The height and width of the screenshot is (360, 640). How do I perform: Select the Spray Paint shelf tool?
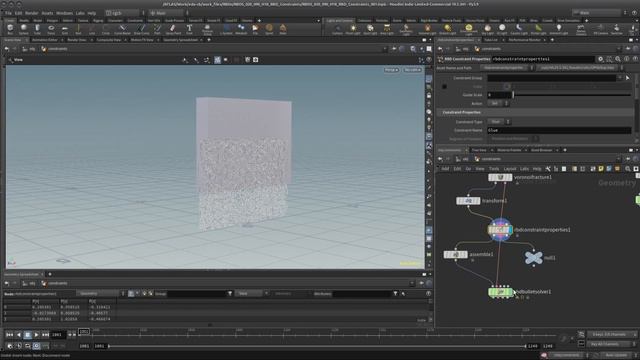173,29
